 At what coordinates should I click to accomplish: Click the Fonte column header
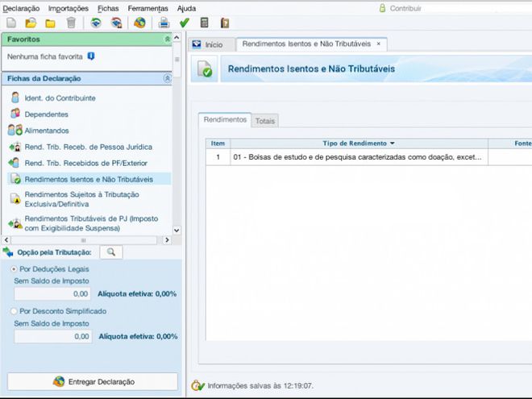(x=510, y=143)
